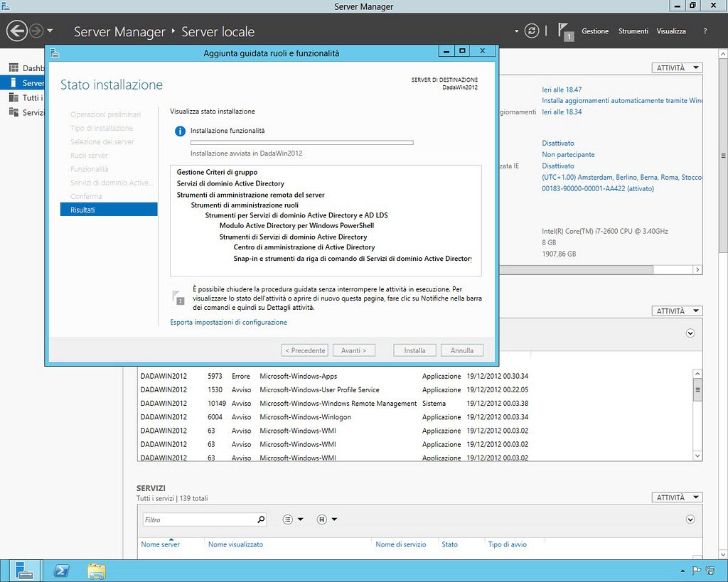
Task: Click Esporta impostazioni di configurazione link
Action: click(228, 322)
